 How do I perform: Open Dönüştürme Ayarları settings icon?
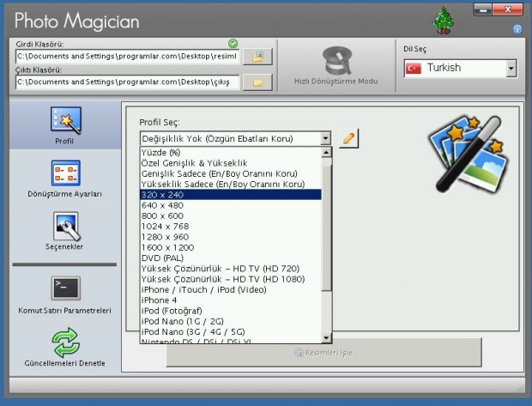tap(66, 173)
